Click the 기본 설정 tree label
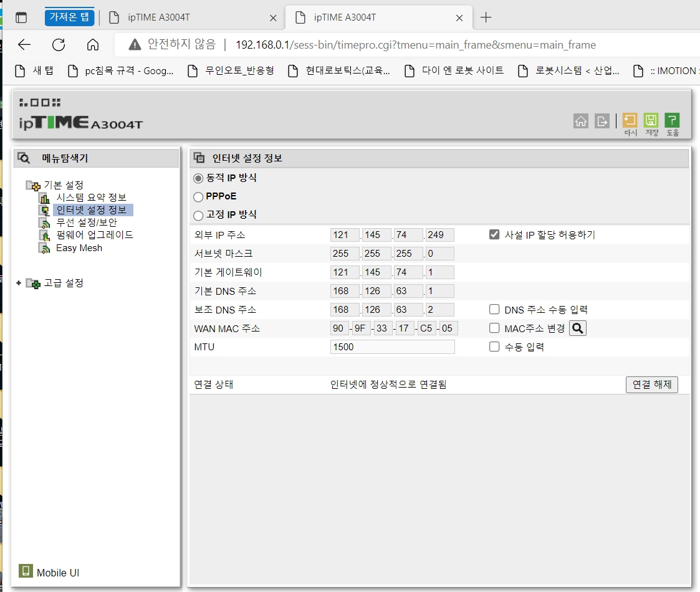Screen dimensions: 700x592 point(64,185)
